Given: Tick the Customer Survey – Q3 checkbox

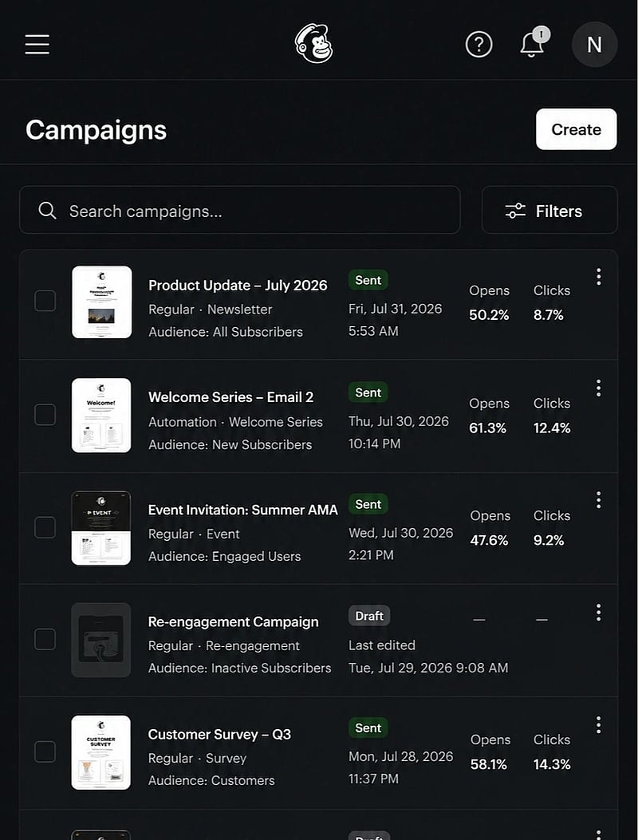Looking at the screenshot, I should coord(45,751).
